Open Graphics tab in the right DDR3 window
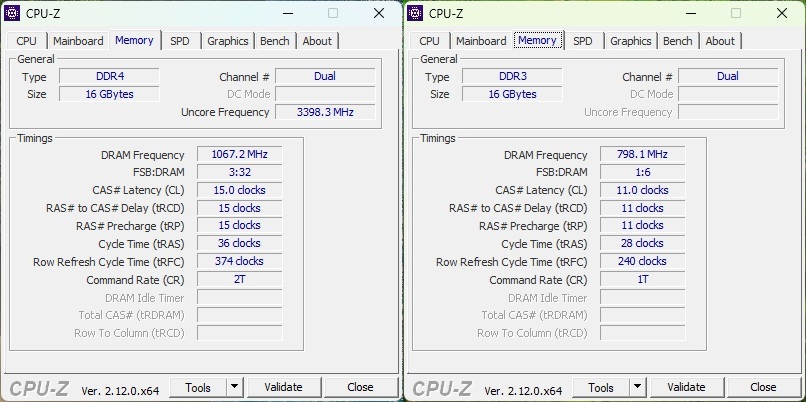This screenshot has width=806, height=402. coord(631,41)
